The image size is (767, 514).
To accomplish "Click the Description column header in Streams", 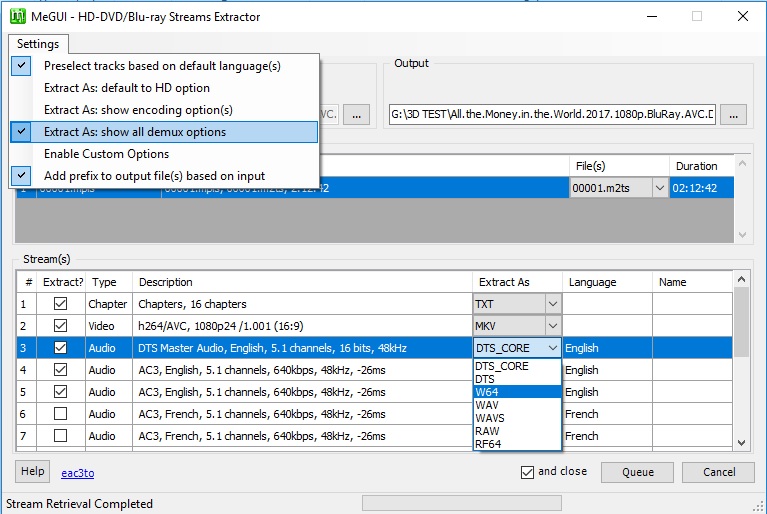I will [x=302, y=282].
